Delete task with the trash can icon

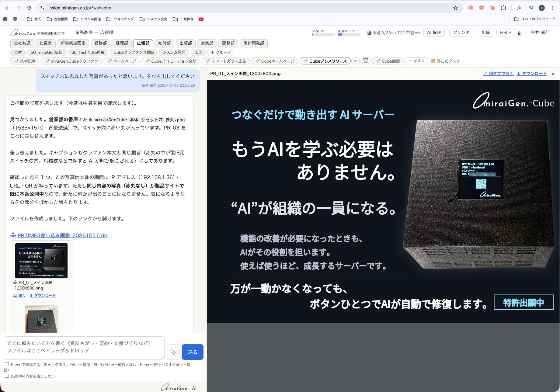(x=366, y=61)
